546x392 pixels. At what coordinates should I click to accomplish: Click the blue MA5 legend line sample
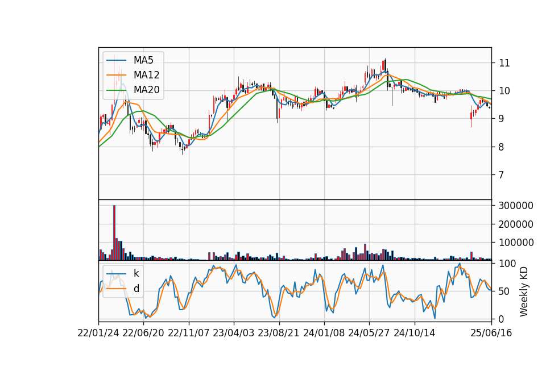coord(116,60)
